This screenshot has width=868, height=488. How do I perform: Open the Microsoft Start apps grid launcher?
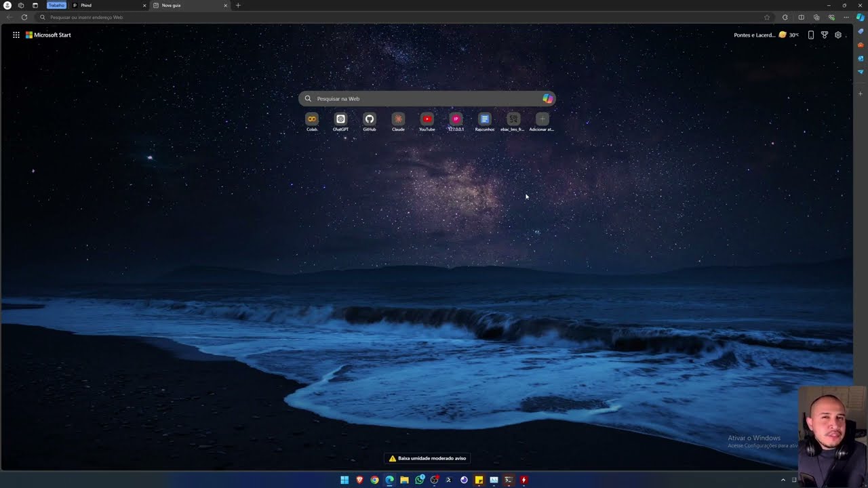(16, 35)
